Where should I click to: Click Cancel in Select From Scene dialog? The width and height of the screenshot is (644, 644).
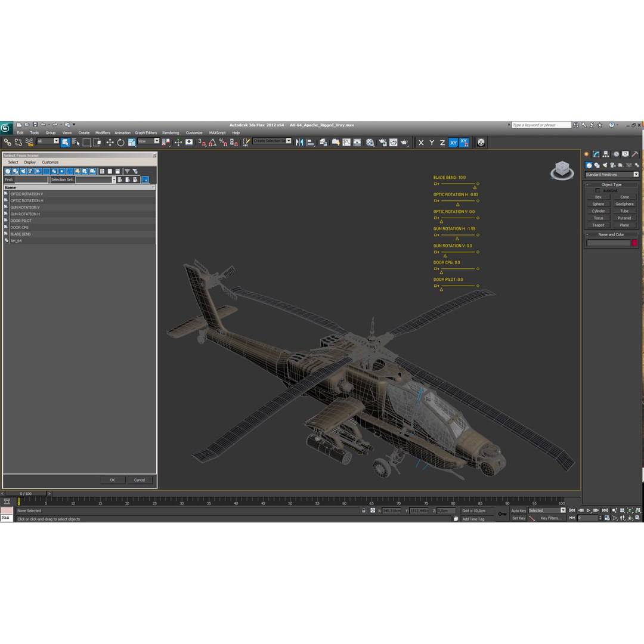tap(139, 480)
